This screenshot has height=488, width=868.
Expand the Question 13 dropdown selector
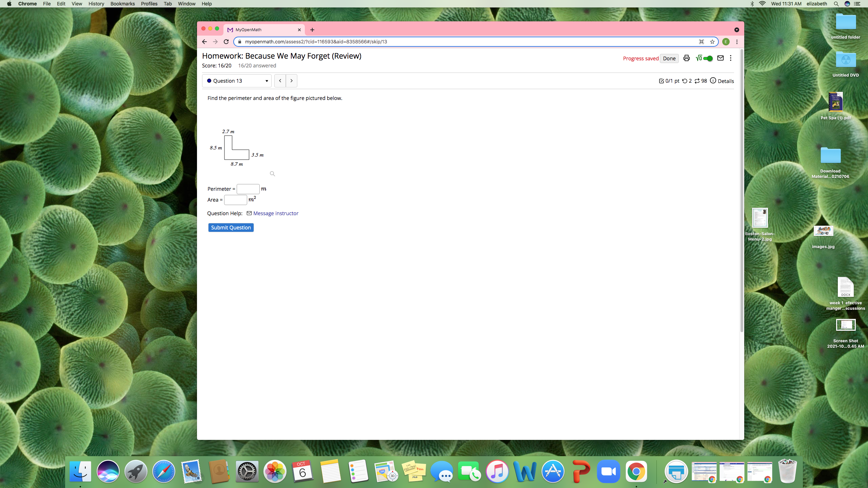coord(237,81)
